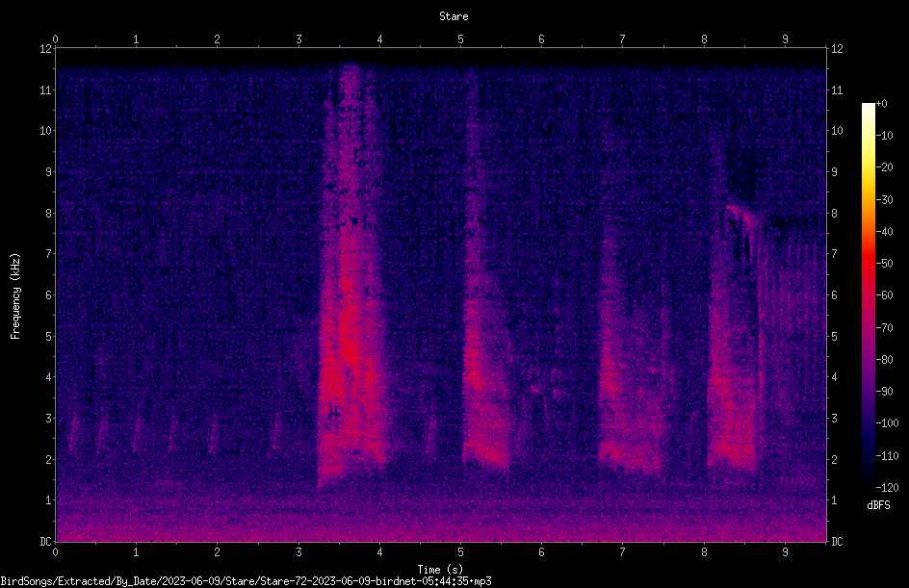Screen dimensions: 909x588
Task: Click the left axis '8' kHz label
Action: pos(48,213)
